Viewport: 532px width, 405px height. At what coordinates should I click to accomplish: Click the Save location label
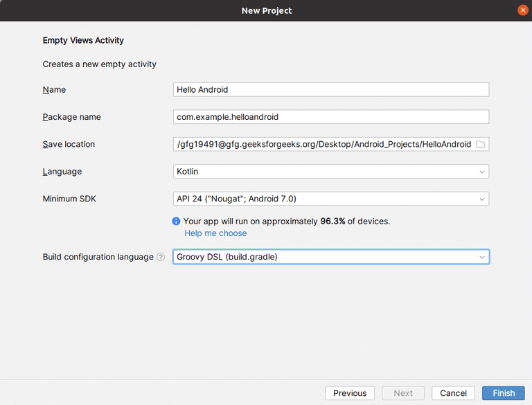(x=69, y=144)
